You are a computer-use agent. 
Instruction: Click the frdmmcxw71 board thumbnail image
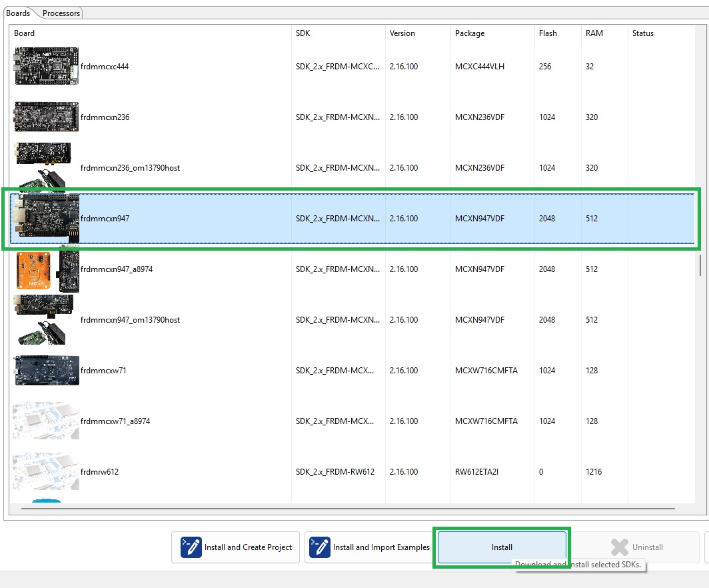pyautogui.click(x=45, y=370)
